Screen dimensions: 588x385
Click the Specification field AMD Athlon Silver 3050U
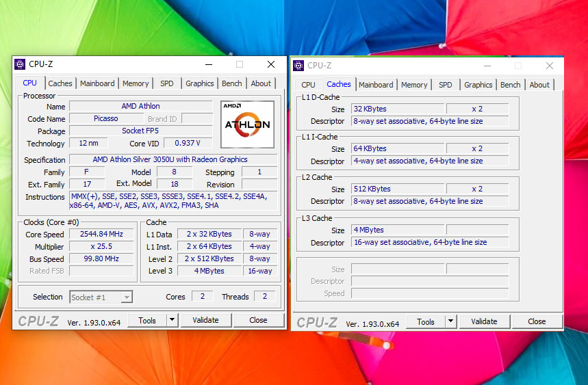tap(173, 159)
